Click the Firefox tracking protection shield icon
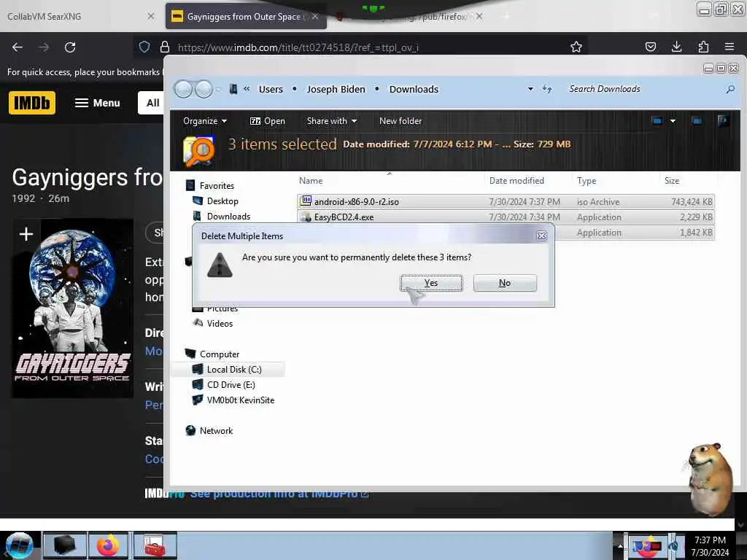This screenshot has width=747, height=560. point(144,47)
